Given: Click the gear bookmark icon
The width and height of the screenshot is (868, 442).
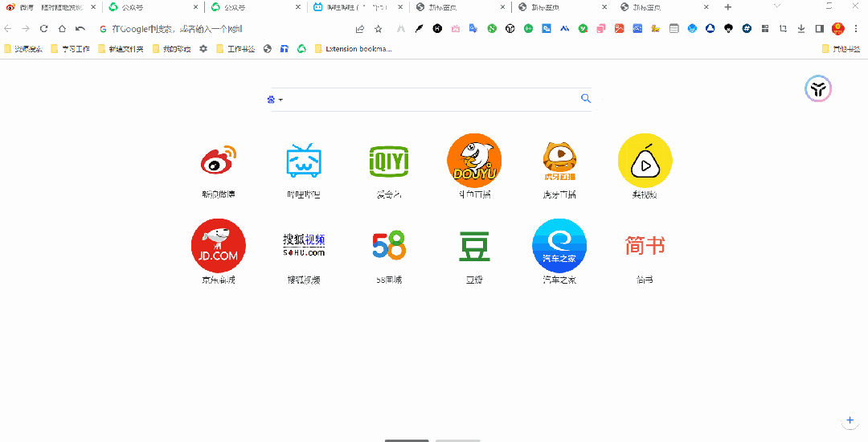Looking at the screenshot, I should [203, 49].
